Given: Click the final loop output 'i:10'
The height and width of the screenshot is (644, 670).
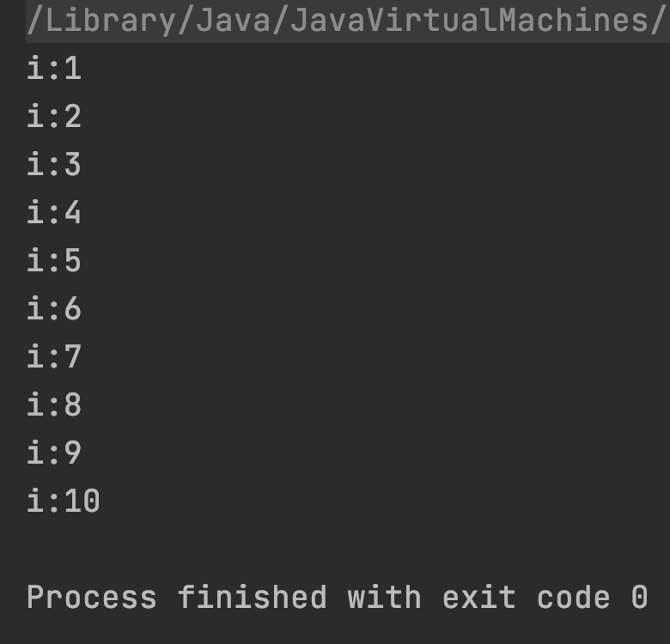Looking at the screenshot, I should (64, 501).
